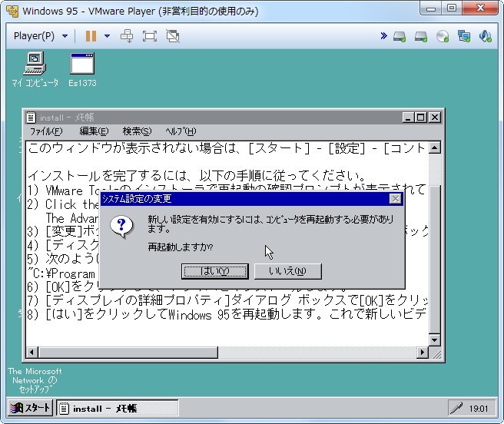Screen dimensions: 504x424
Task: Close the システム設定の変更 dialog
Action: coord(396,199)
